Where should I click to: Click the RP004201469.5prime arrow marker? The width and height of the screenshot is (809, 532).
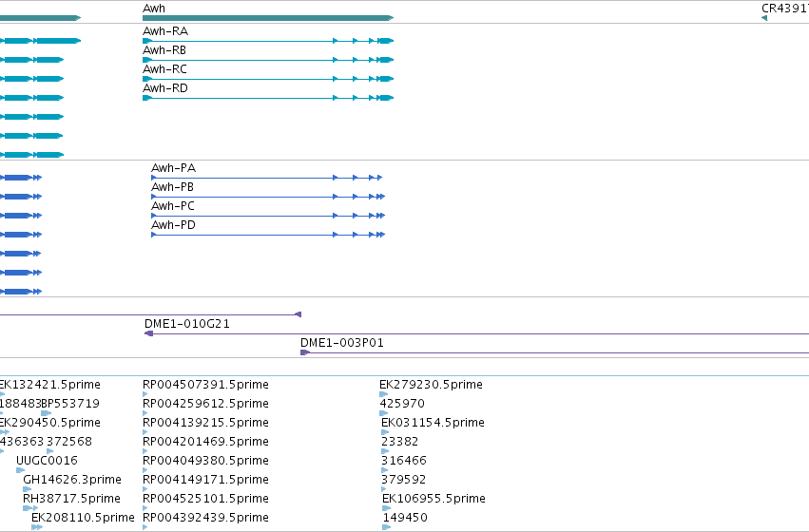tap(145, 451)
